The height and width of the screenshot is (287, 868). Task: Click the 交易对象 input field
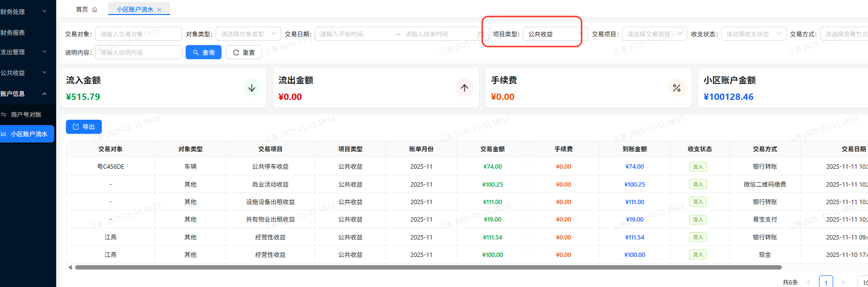click(138, 34)
